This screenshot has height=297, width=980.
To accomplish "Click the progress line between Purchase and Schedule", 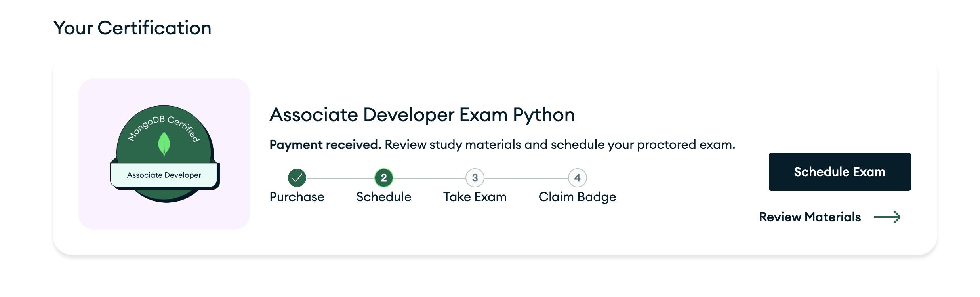I will click(340, 178).
